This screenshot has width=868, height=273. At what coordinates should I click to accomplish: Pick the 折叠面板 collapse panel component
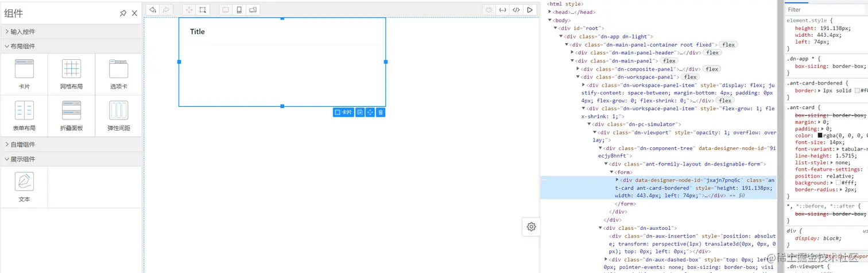coord(71,116)
